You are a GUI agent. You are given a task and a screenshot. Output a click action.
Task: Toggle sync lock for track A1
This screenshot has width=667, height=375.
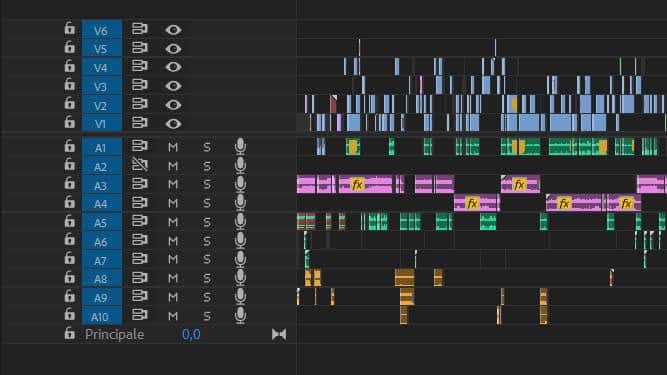click(x=140, y=146)
